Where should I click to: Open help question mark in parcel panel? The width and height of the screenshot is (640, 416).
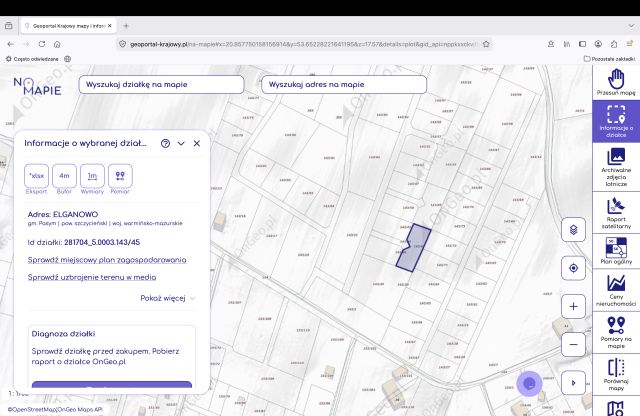click(x=165, y=143)
